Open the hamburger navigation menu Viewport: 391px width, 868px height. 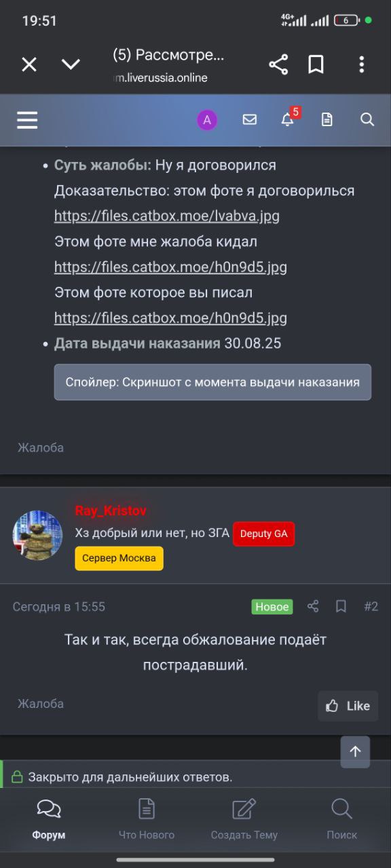27,120
